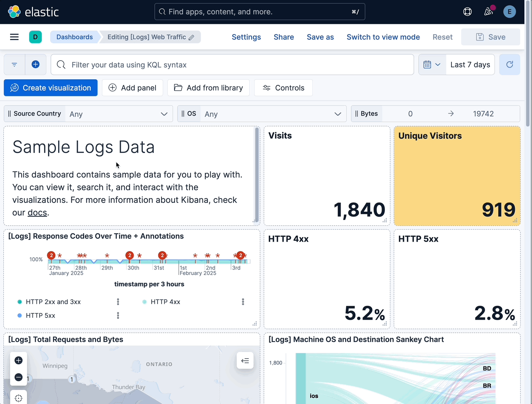Click the Source Country control drag handle
Screen dimensions: 532x404
(10, 114)
